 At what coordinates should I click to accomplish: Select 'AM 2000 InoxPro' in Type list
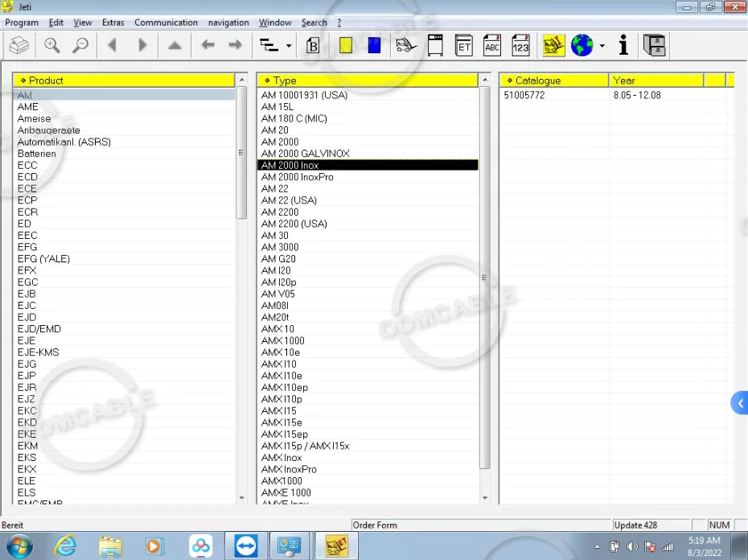click(x=297, y=177)
